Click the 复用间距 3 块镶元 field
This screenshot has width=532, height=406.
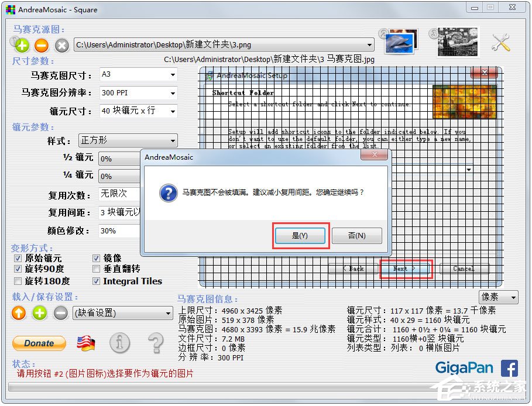point(119,212)
